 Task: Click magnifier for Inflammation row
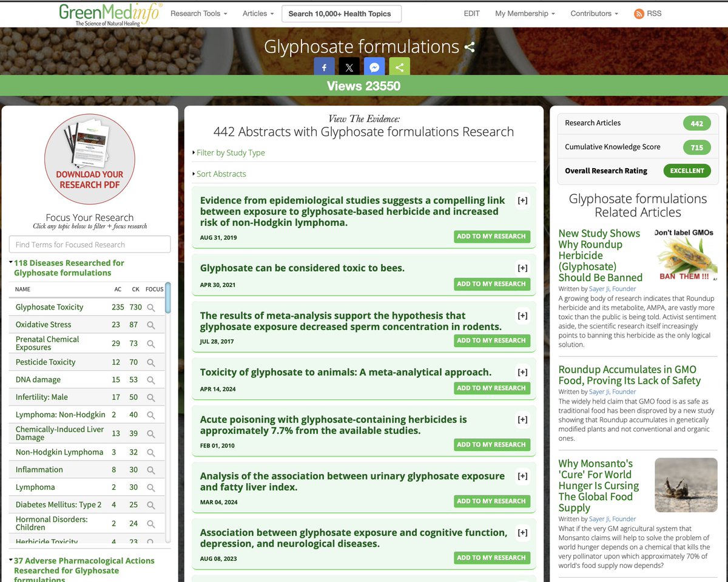[x=151, y=470]
